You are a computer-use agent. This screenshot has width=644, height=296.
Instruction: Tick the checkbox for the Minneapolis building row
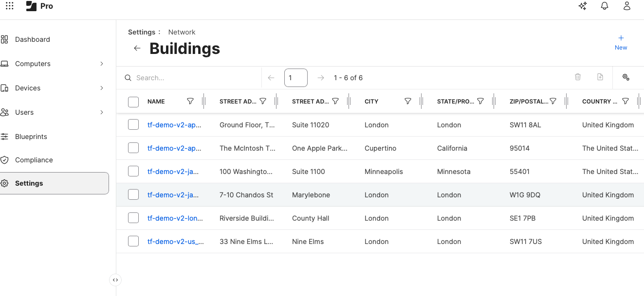[x=133, y=171]
